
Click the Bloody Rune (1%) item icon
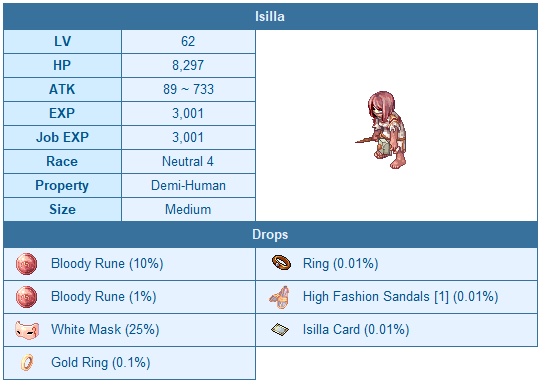click(x=27, y=297)
